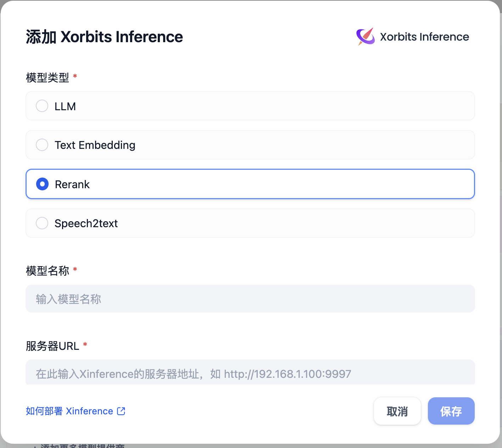502x448 pixels.
Task: Click the 模型名称 field label
Action: coord(48,271)
